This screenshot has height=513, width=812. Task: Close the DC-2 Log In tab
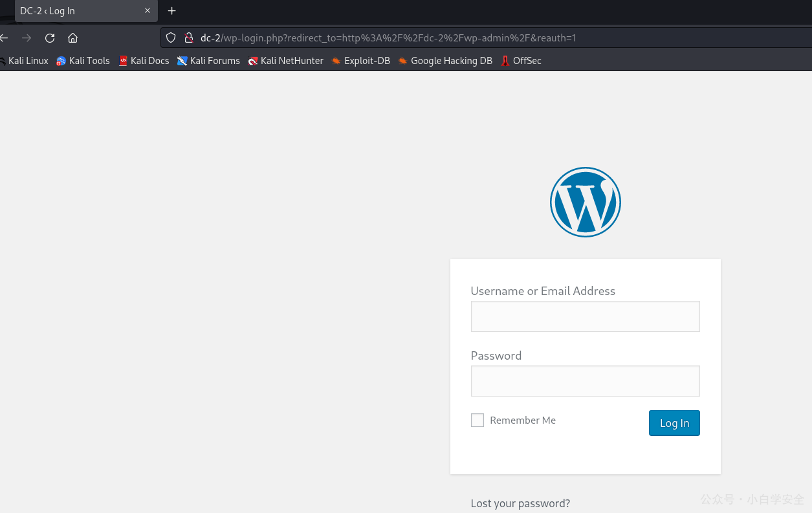[x=148, y=11]
